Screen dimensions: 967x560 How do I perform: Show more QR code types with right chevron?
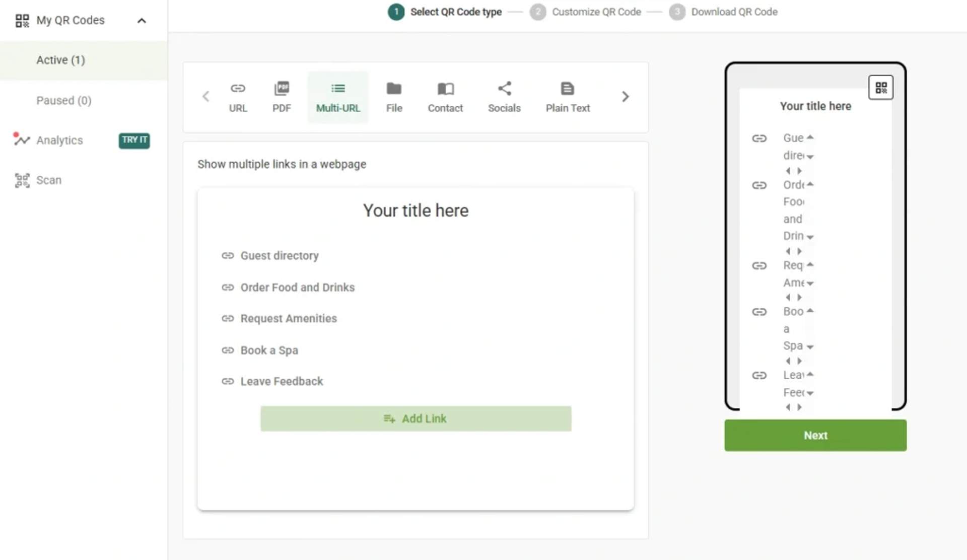(x=625, y=96)
